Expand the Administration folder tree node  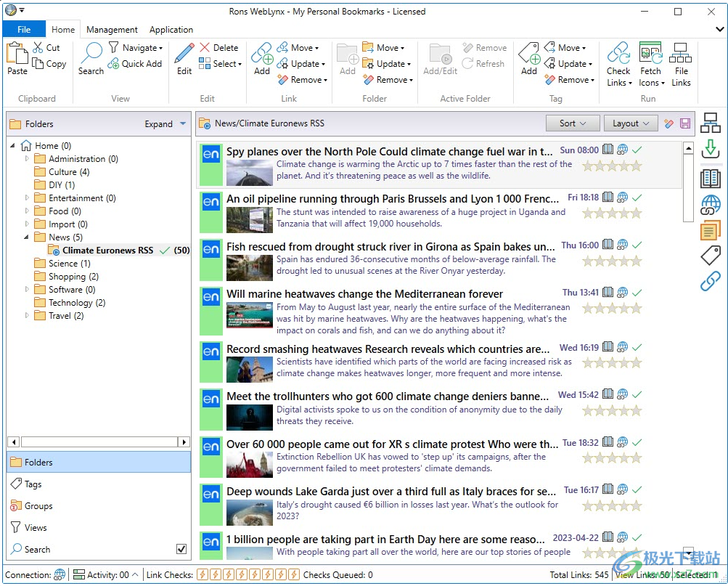28,159
